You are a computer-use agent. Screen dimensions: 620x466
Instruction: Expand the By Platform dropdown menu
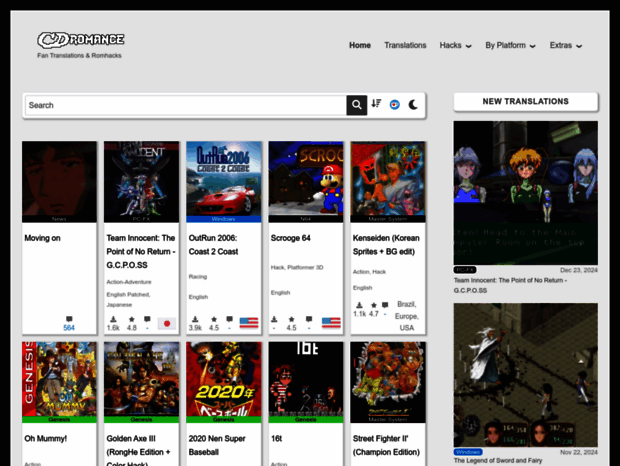[510, 45]
